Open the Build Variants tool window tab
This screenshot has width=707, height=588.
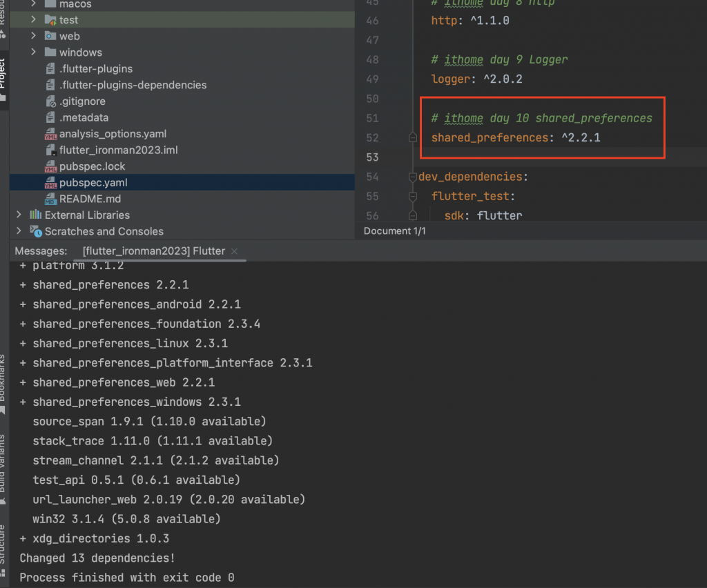tap(3, 469)
